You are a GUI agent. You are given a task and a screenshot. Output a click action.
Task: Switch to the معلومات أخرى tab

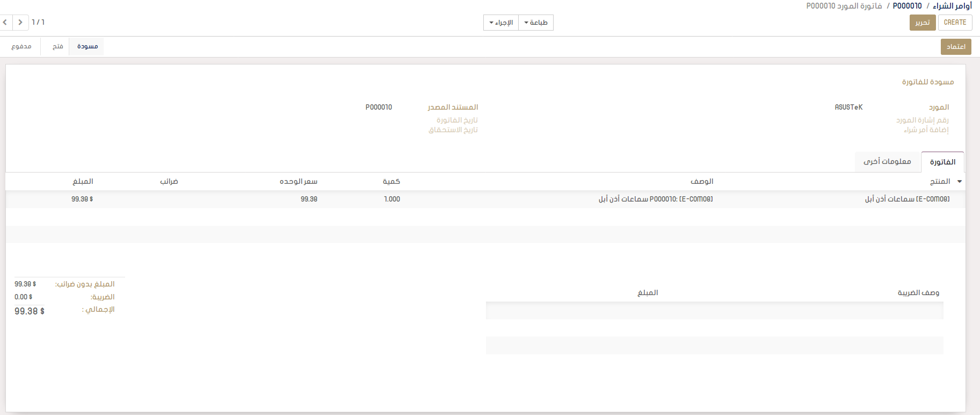pyautogui.click(x=887, y=162)
